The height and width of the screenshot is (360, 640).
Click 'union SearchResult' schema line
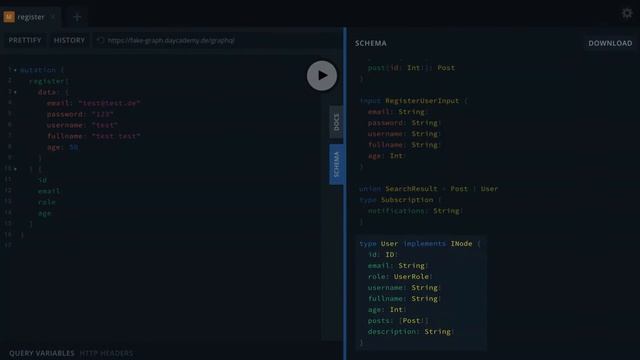pos(429,189)
